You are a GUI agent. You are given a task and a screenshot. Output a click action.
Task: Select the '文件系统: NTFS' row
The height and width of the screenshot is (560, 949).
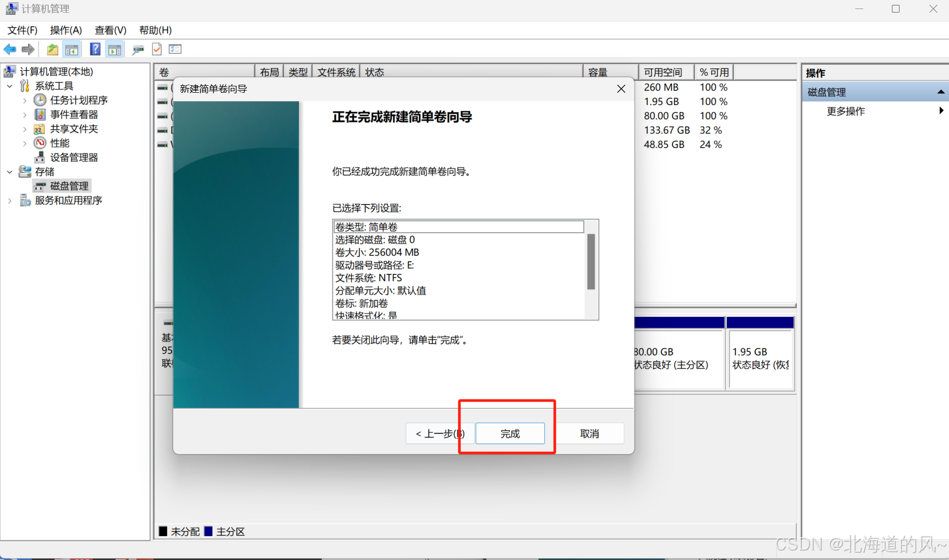[x=459, y=278]
